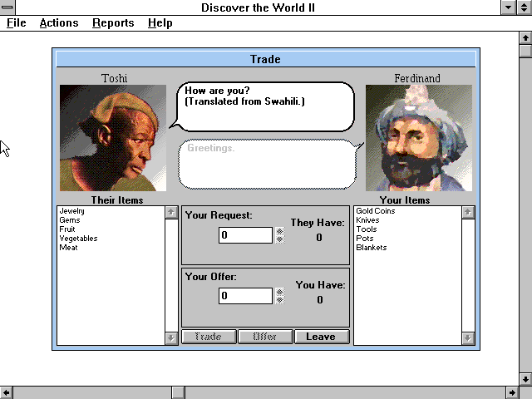532x399 pixels.
Task: Decrease Your Offer with down spinner
Action: [x=279, y=300]
